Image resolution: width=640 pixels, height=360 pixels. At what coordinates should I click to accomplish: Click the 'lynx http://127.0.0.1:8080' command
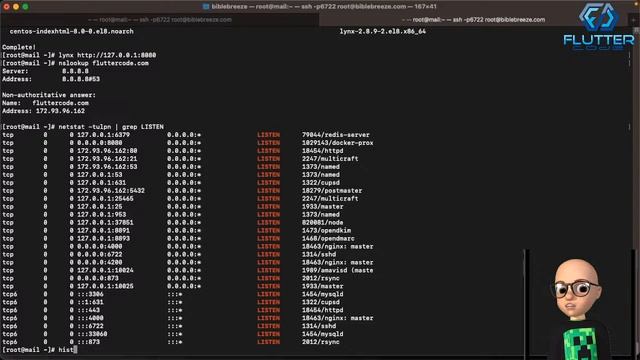107,55
